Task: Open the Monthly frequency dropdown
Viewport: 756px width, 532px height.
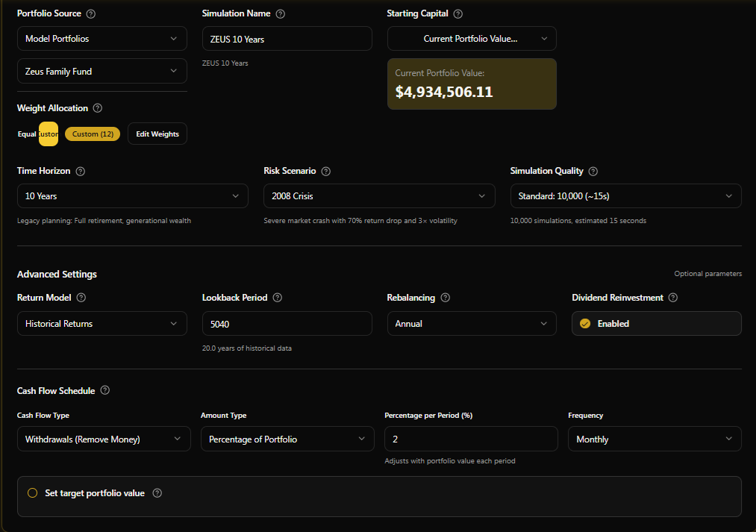Action: point(655,439)
